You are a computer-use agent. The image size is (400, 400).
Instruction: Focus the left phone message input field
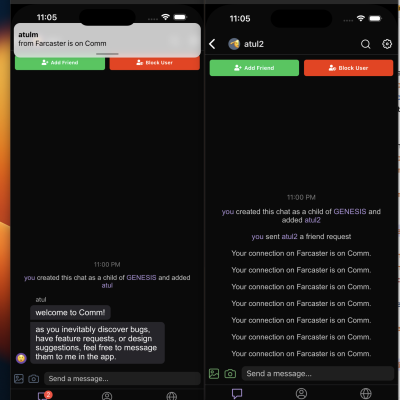click(x=122, y=379)
